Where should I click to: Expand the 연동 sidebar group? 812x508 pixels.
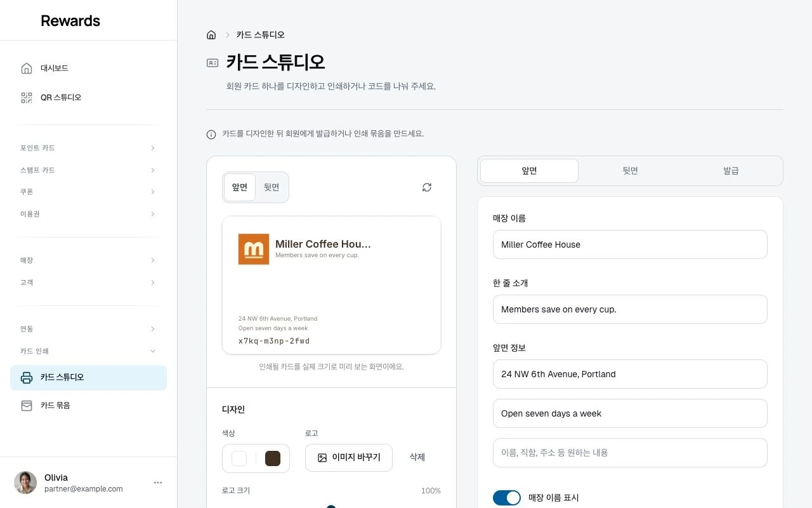click(x=88, y=329)
